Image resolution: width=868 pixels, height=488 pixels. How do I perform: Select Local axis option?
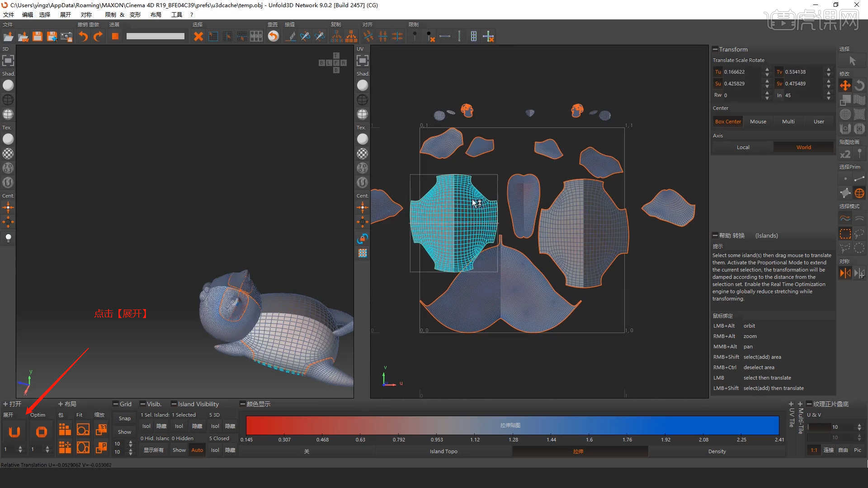[x=743, y=147]
